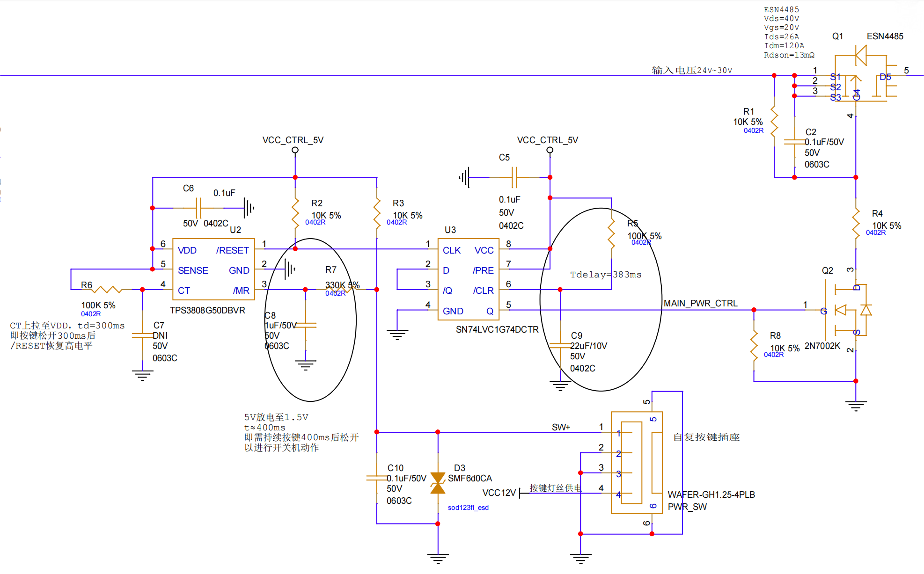The image size is (924, 574).
Task: Select the C9 22uF capacitor symbol
Action: [x=560, y=346]
